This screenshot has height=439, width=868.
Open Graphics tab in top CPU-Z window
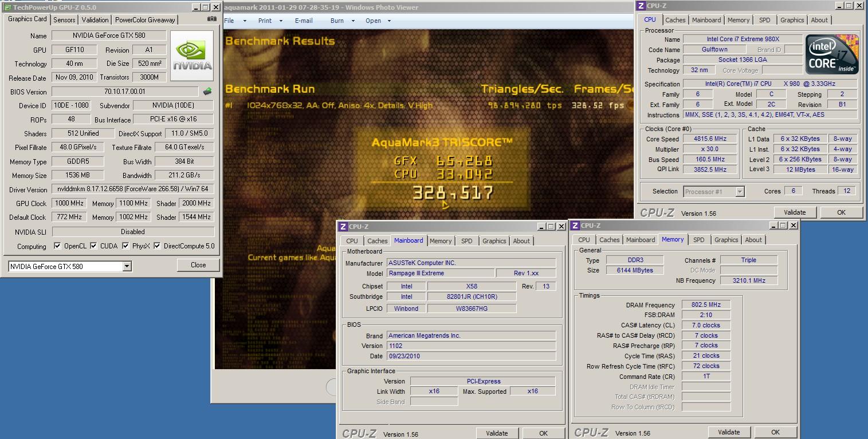click(792, 20)
